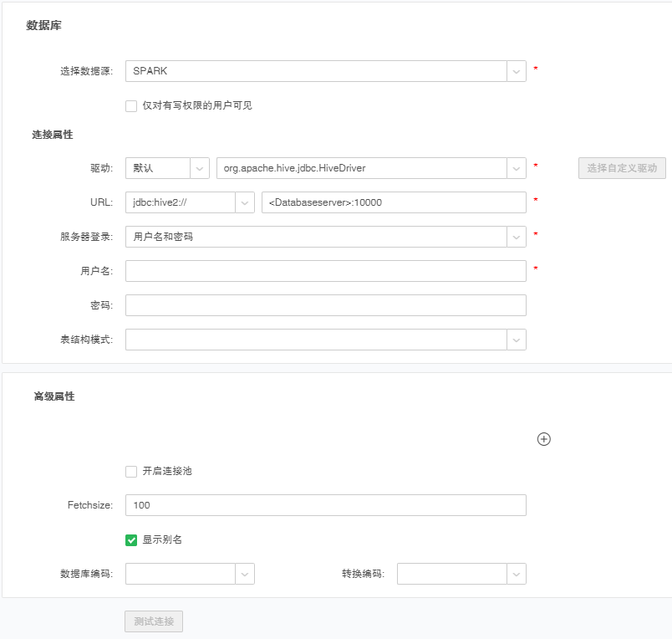672x639 pixels.
Task: Enable 仅对有写权限的用户可见 checkbox
Action: (x=131, y=106)
